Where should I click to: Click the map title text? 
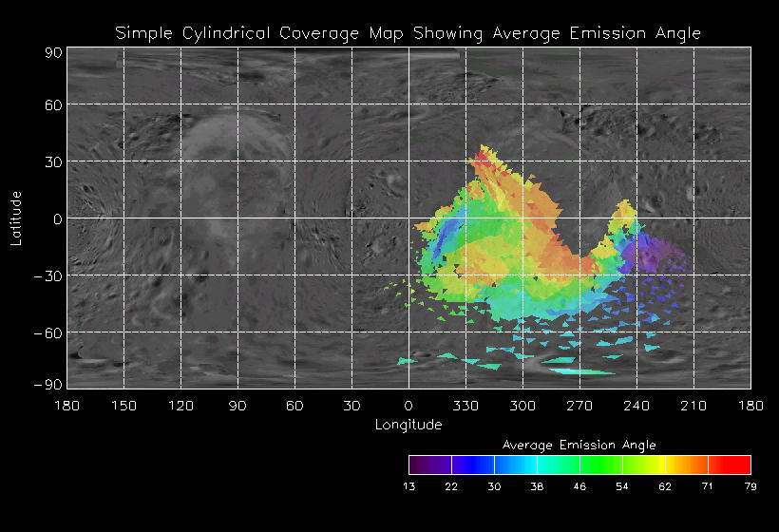pyautogui.click(x=408, y=33)
